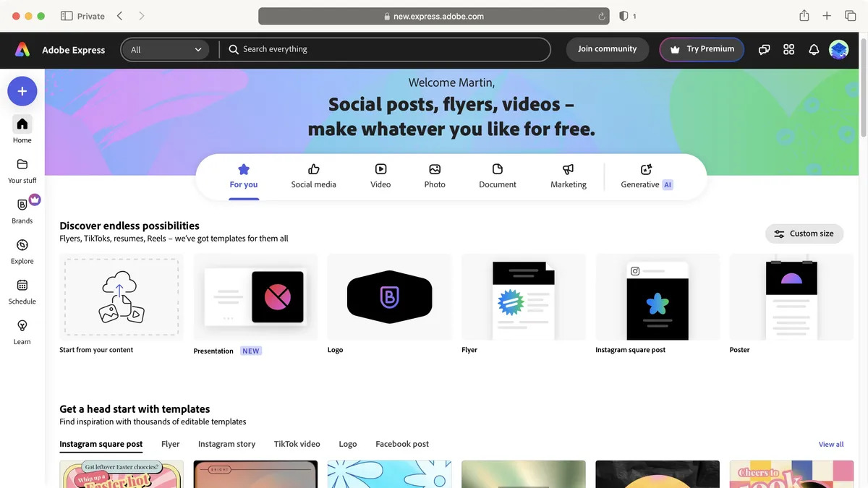
Task: Open the Adobe apps grid launcher
Action: (x=788, y=49)
